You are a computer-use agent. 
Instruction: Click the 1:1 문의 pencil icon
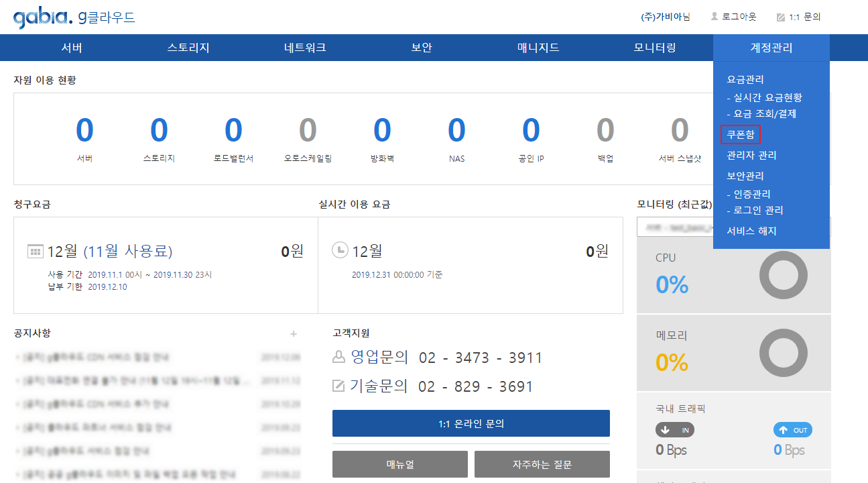pyautogui.click(x=780, y=17)
